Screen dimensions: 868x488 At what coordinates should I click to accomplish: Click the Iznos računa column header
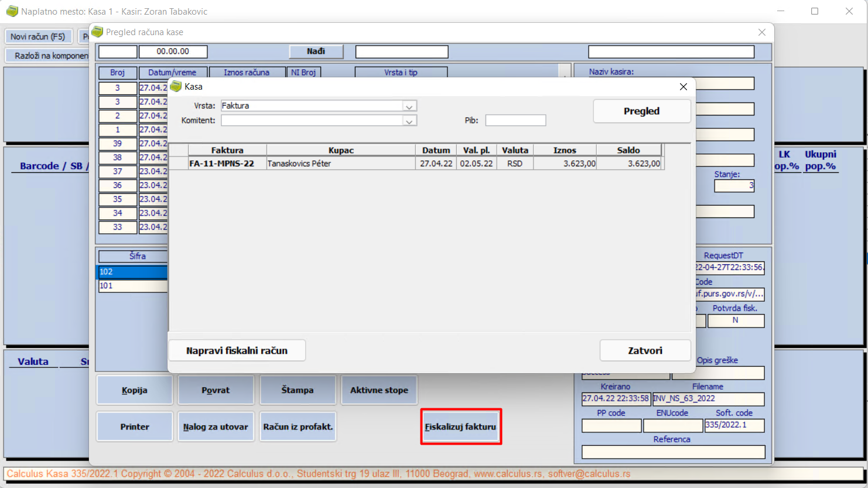pos(247,73)
